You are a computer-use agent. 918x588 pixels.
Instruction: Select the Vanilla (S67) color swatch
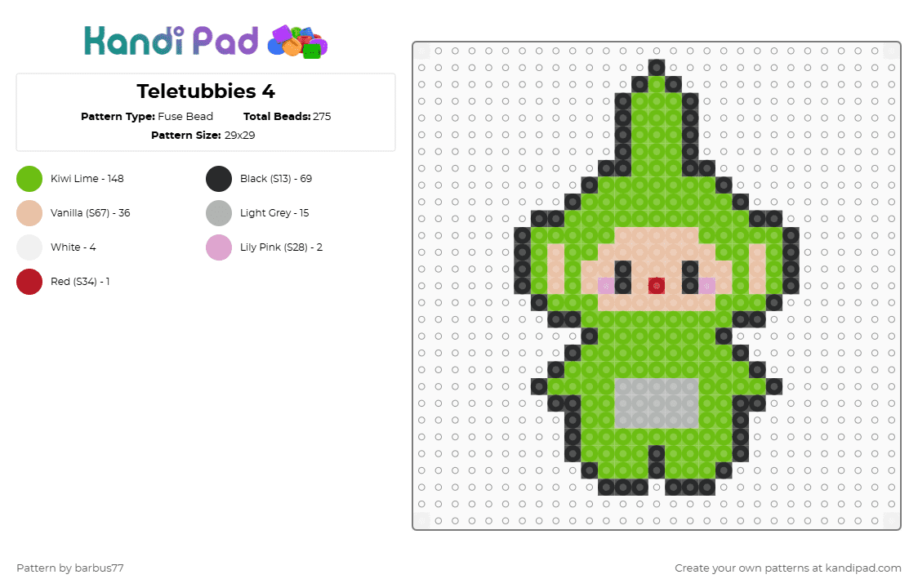pyautogui.click(x=29, y=213)
